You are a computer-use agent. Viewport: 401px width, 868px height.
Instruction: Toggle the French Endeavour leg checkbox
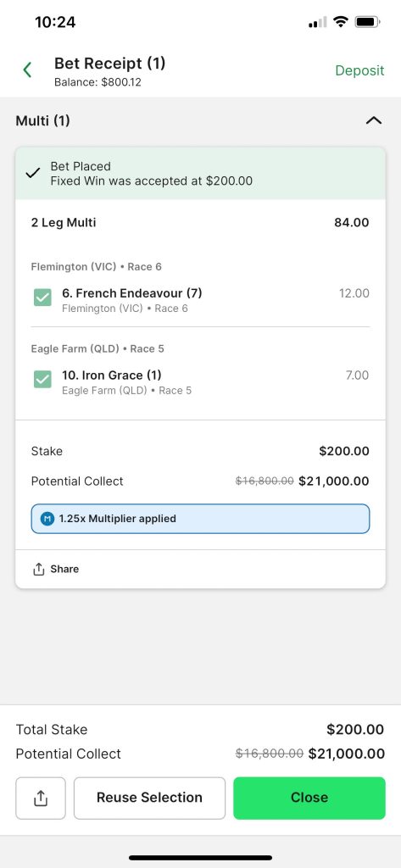tap(42, 298)
